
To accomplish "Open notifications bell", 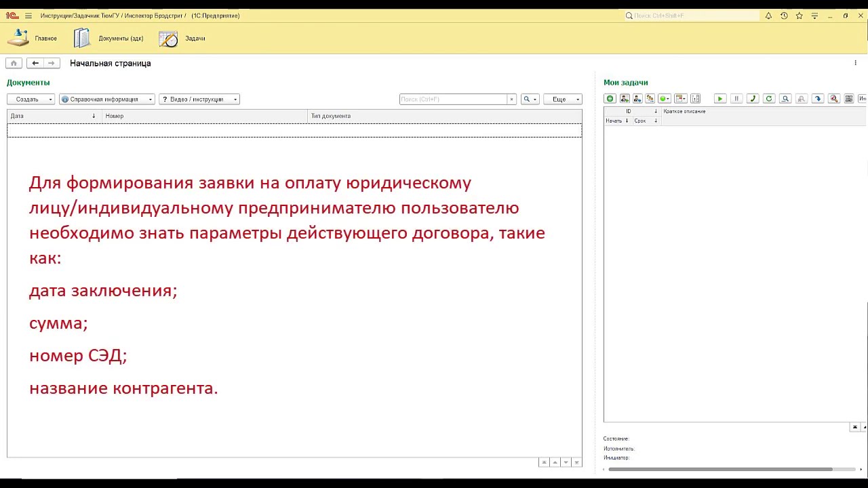I will click(768, 16).
